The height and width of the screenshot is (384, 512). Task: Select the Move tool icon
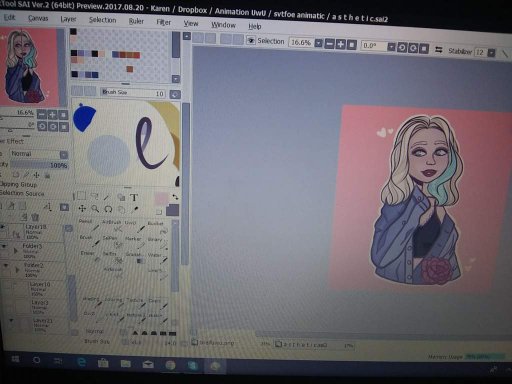click(82, 209)
